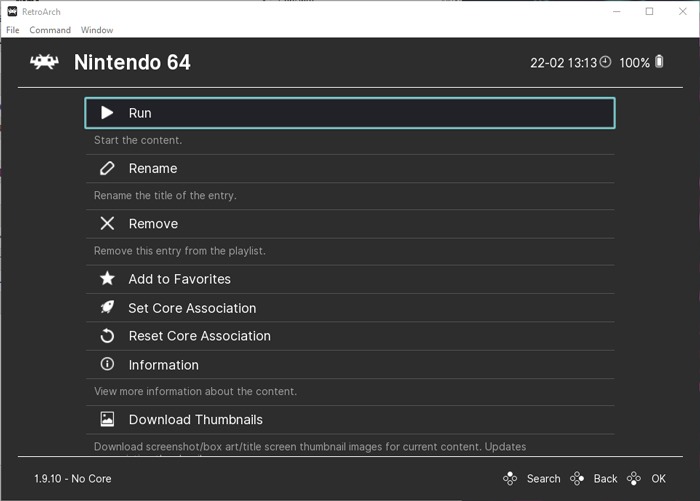
Task: Click the Rename pencil icon
Action: click(107, 168)
